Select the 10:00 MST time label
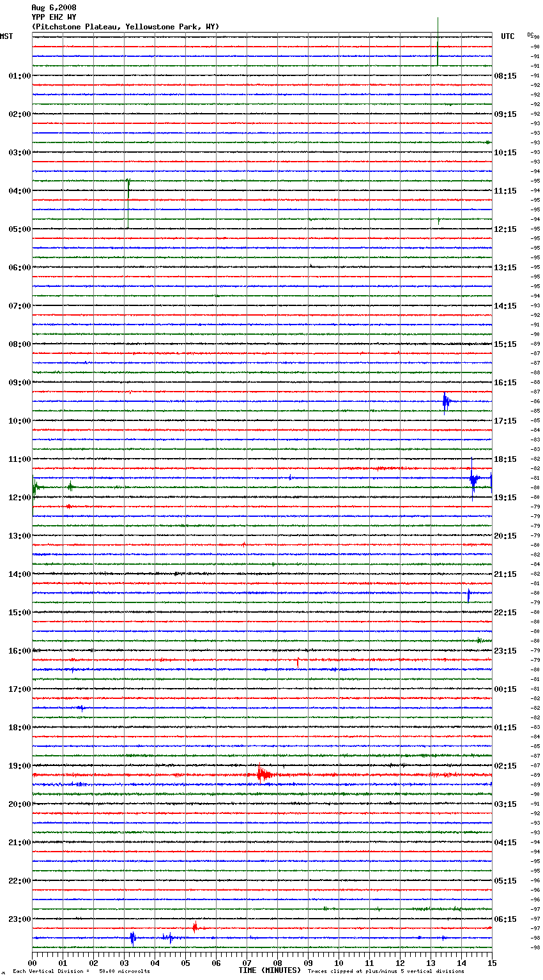The image size is (543, 980). (20, 421)
